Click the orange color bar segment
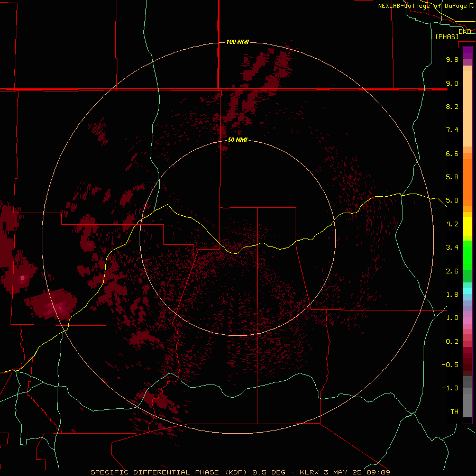 (467, 183)
